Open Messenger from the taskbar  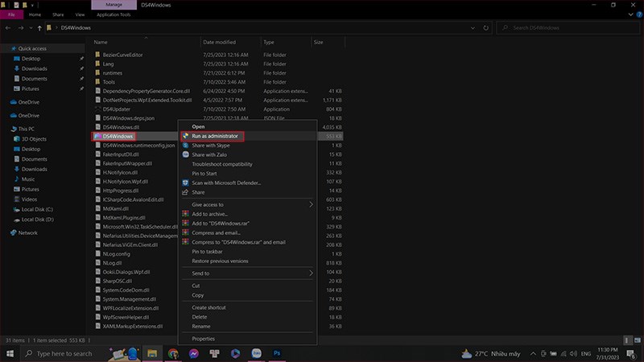point(194,353)
